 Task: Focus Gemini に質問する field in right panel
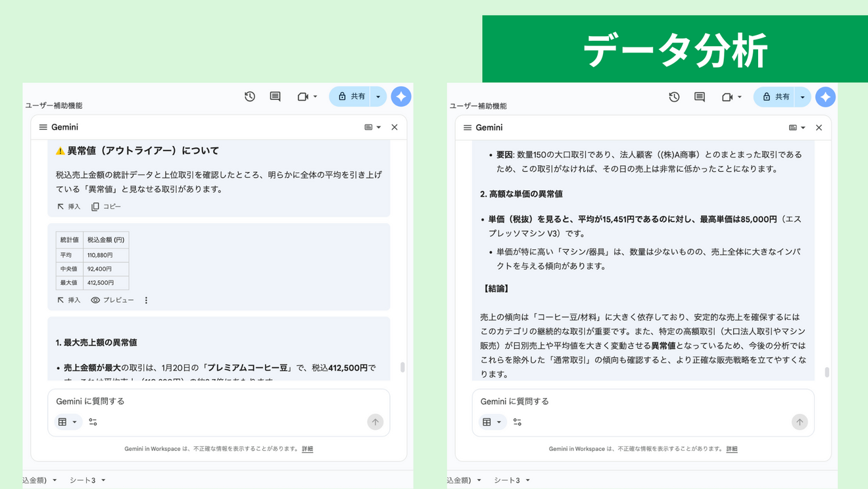click(x=643, y=401)
